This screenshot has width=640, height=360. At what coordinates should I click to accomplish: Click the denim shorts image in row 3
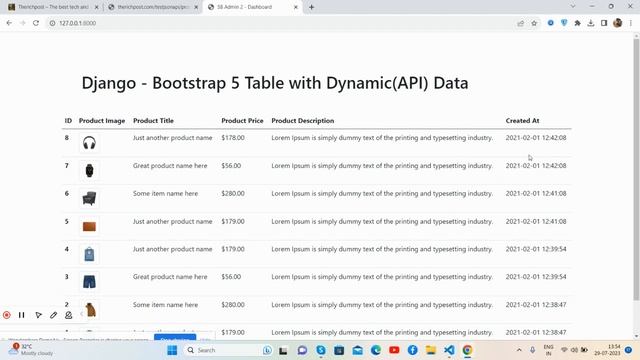click(89, 282)
